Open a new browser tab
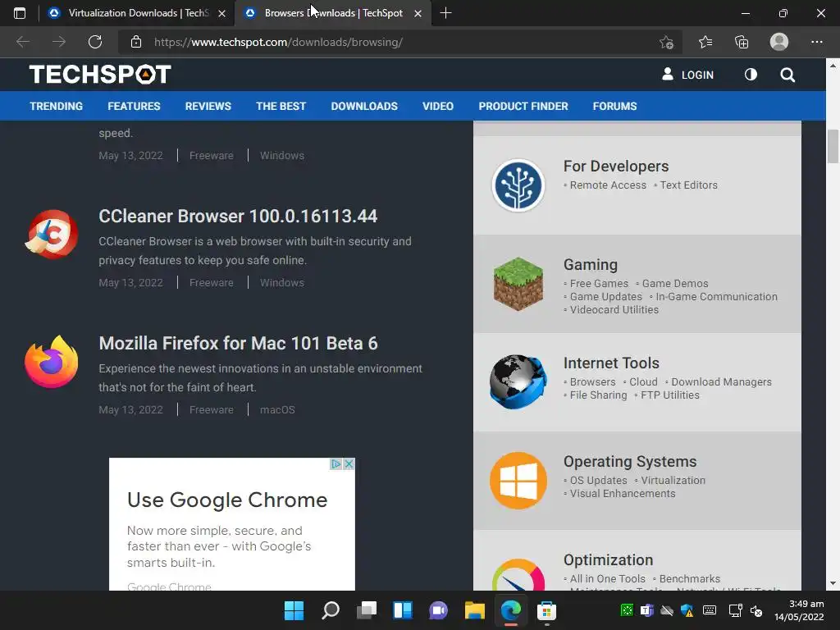 pyautogui.click(x=445, y=13)
